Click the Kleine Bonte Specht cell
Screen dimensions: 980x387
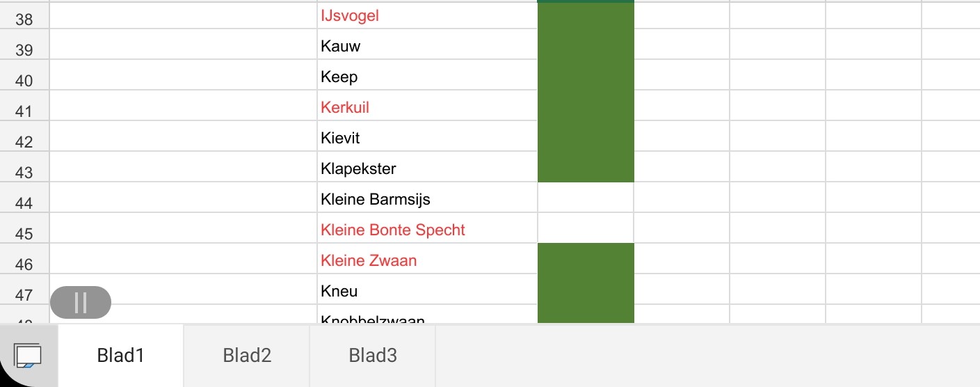[427, 230]
